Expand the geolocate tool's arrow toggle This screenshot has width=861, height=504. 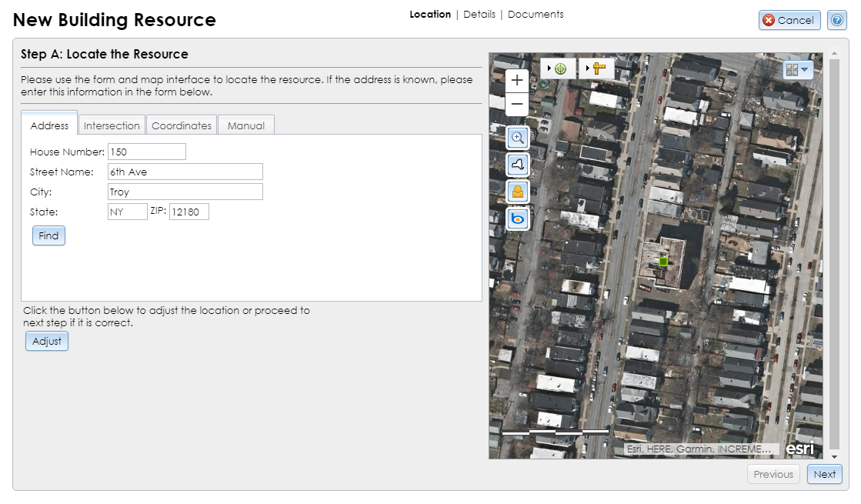click(x=548, y=68)
